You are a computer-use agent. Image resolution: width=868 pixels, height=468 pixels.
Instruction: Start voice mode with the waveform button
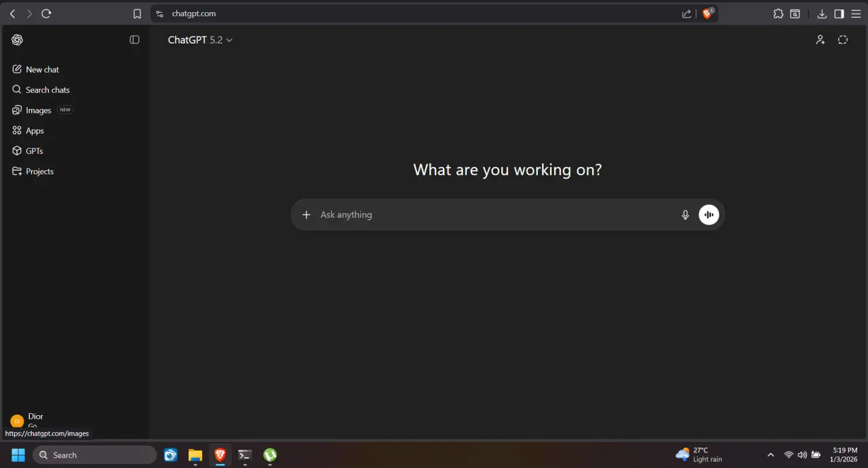(709, 214)
